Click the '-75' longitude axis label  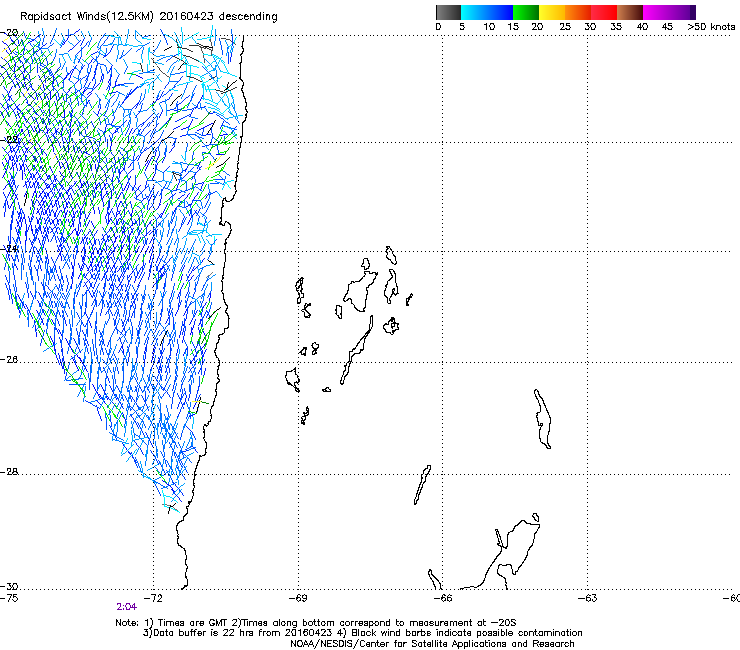[x=9, y=599]
